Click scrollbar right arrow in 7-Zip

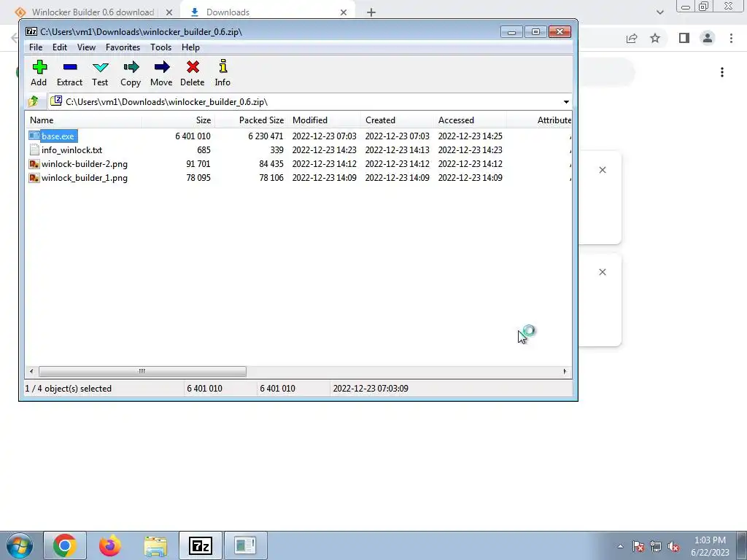565,371
